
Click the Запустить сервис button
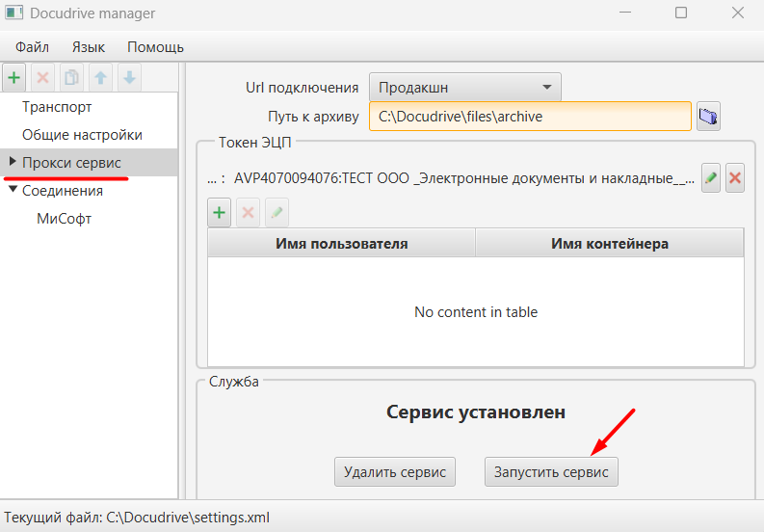point(551,472)
